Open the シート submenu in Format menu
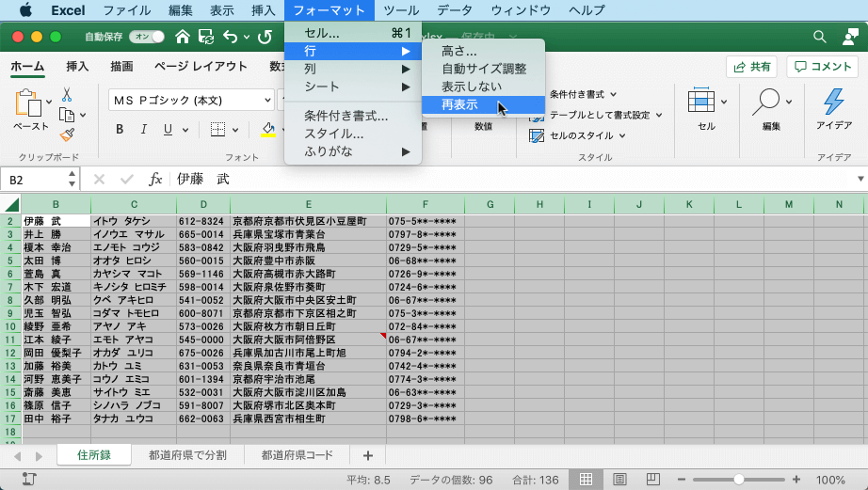The width and height of the screenshot is (868, 490). [x=353, y=87]
